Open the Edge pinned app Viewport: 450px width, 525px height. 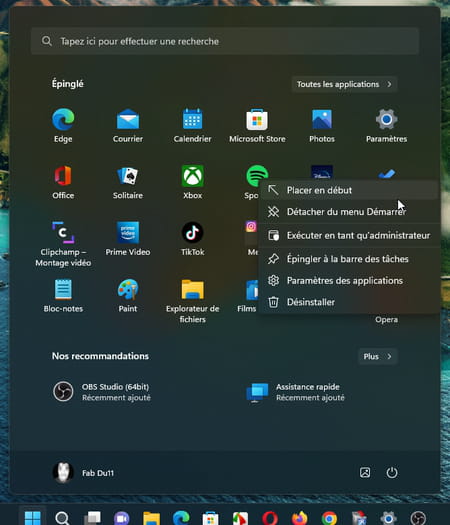click(63, 125)
